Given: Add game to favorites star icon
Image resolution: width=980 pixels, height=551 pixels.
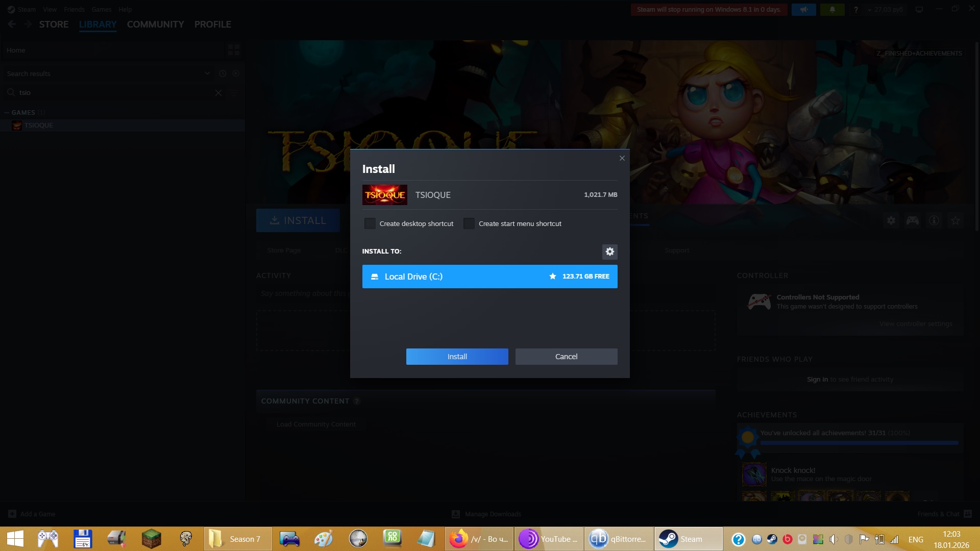Looking at the screenshot, I should [955, 220].
